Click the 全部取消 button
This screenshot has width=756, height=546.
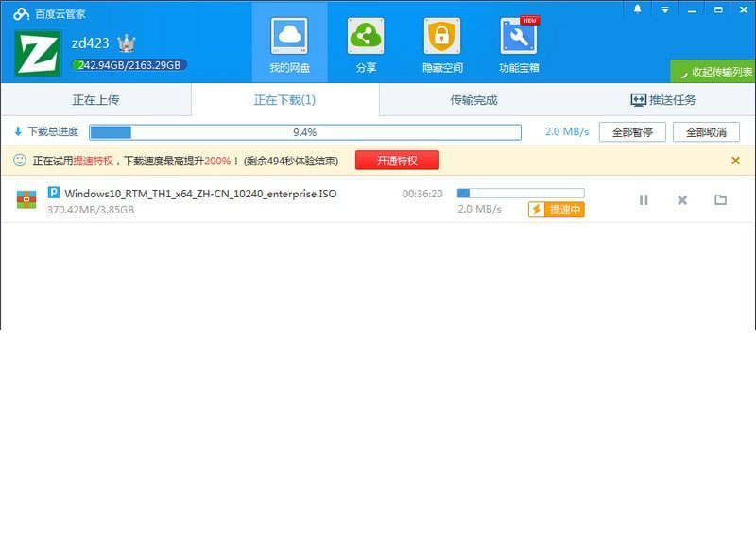[706, 132]
